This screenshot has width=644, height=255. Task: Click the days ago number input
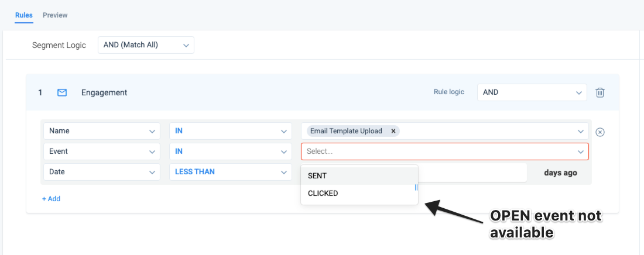pos(472,173)
